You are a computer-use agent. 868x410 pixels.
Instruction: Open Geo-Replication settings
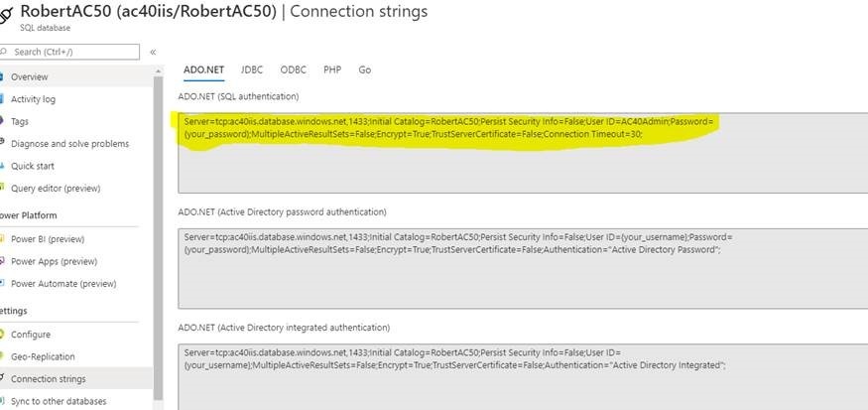(43, 356)
